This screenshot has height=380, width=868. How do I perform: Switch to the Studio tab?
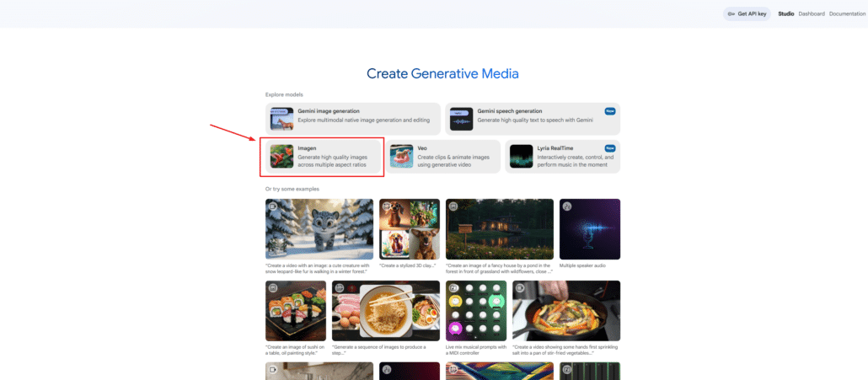coord(785,13)
